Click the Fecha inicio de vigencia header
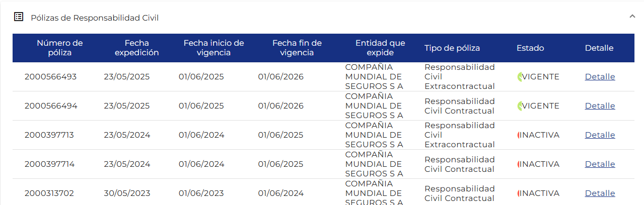The width and height of the screenshot is (644, 205). 213,48
